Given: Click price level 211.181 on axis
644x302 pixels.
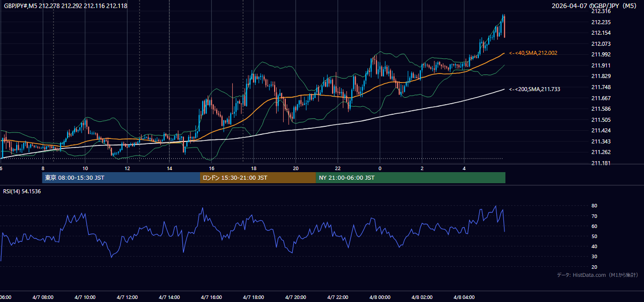Looking at the screenshot, I should coord(601,163).
